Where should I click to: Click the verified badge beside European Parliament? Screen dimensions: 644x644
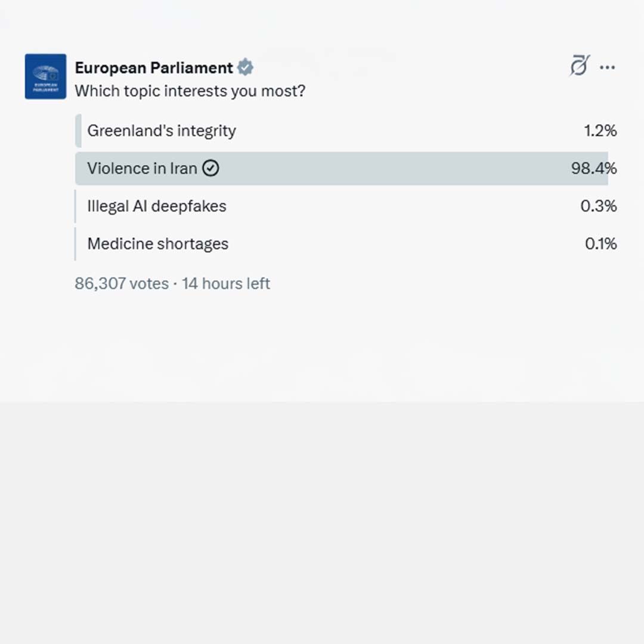(245, 68)
